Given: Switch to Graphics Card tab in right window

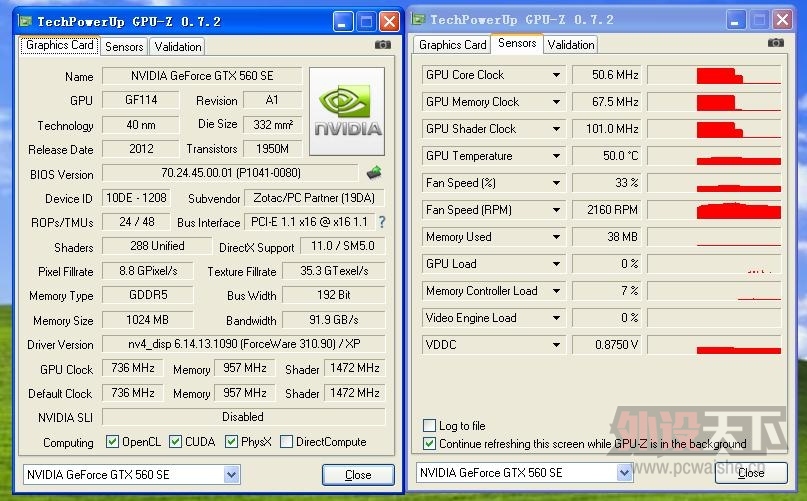Looking at the screenshot, I should tap(452, 45).
